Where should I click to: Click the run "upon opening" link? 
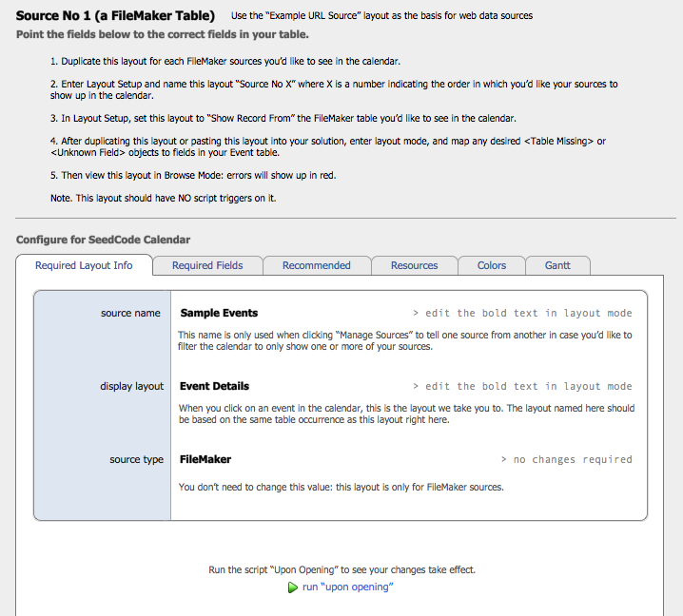[x=347, y=587]
